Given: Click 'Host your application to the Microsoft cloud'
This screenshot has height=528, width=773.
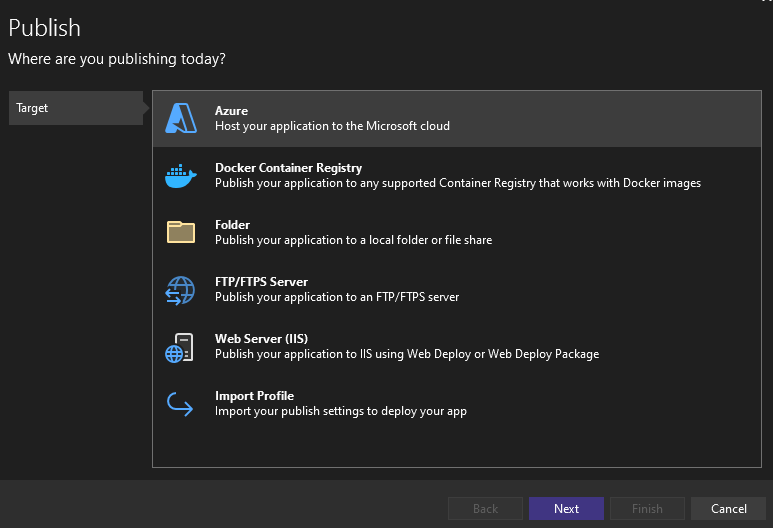Looking at the screenshot, I should point(332,126).
